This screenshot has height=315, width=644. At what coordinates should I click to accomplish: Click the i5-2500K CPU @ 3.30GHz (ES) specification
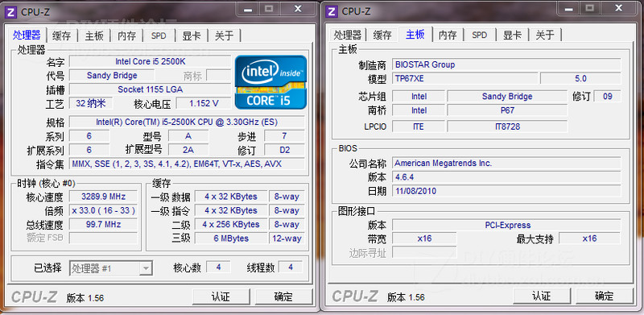(x=187, y=122)
